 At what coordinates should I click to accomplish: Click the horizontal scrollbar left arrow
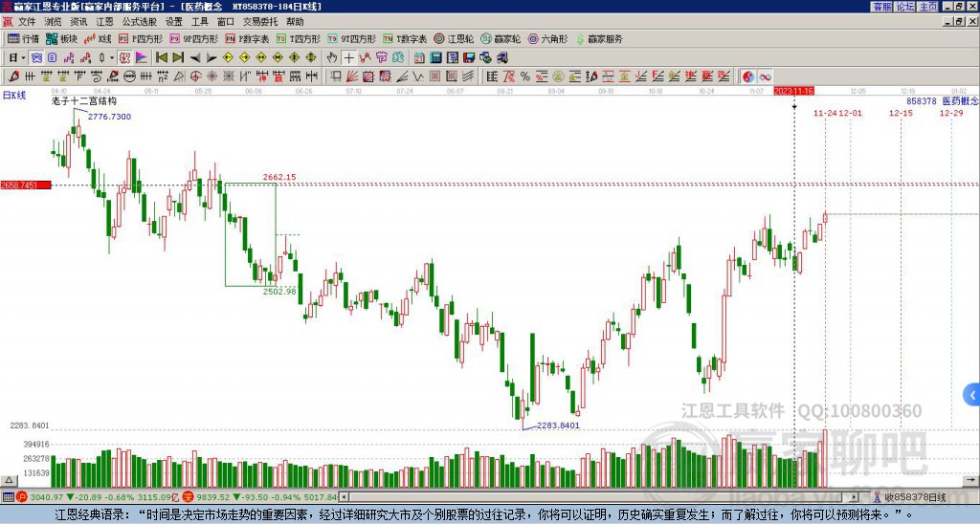[344, 497]
